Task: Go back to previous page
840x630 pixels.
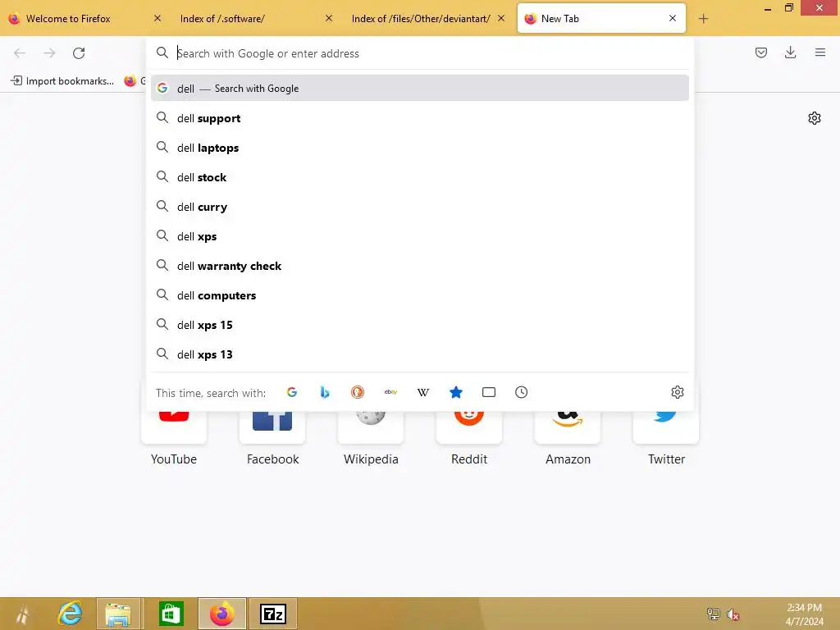Action: (x=20, y=53)
